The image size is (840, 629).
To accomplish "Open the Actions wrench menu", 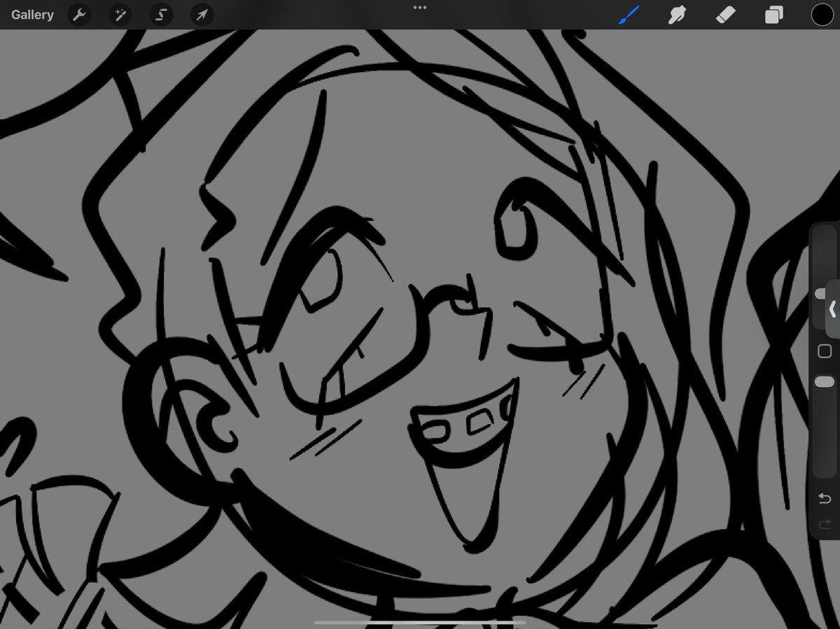I will tap(79, 15).
